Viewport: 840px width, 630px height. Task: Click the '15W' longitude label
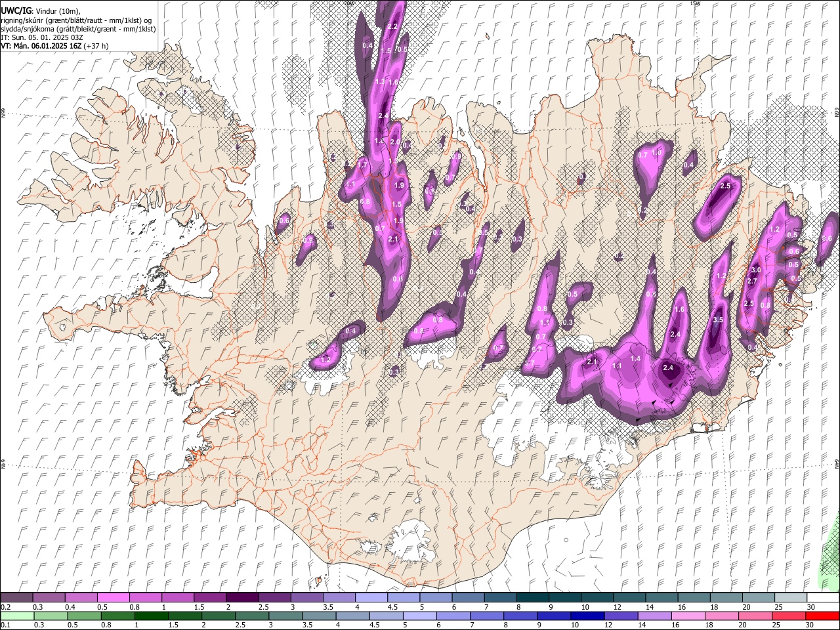(694, 3)
